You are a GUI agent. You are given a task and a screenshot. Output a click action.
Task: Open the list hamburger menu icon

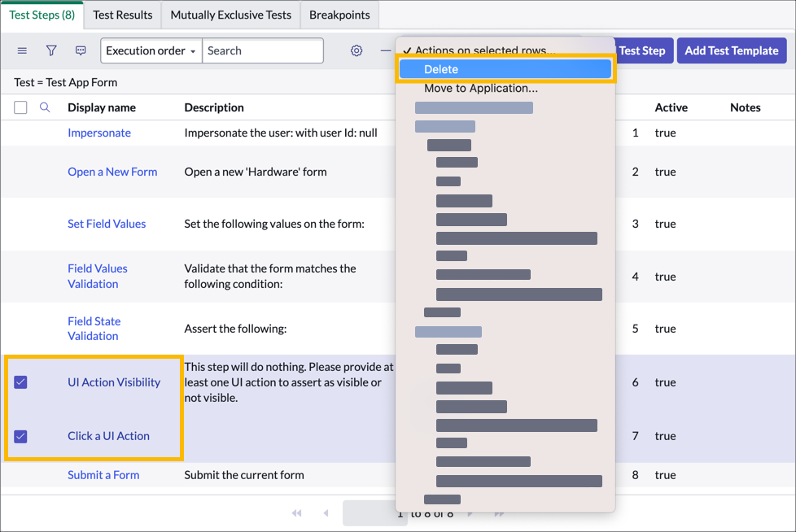tap(22, 50)
